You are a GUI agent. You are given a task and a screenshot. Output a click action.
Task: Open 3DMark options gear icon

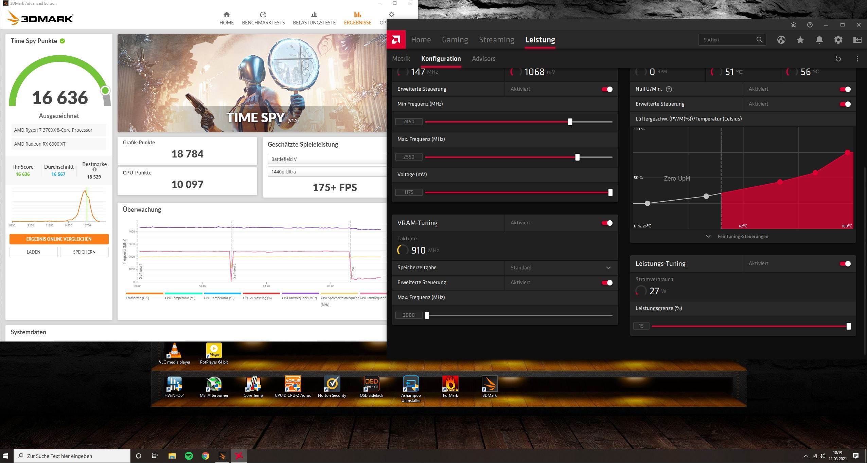391,14
